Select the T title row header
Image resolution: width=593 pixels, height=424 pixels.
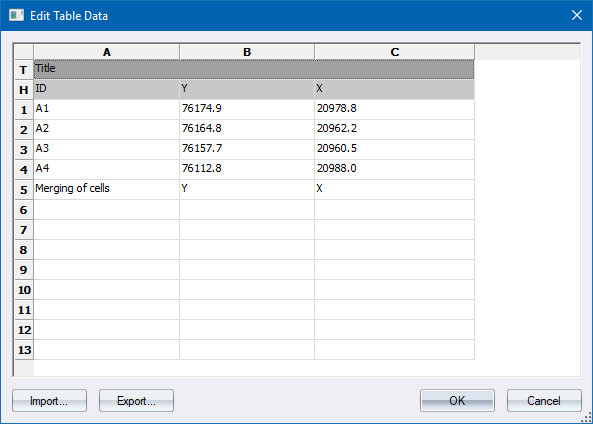[x=24, y=70]
